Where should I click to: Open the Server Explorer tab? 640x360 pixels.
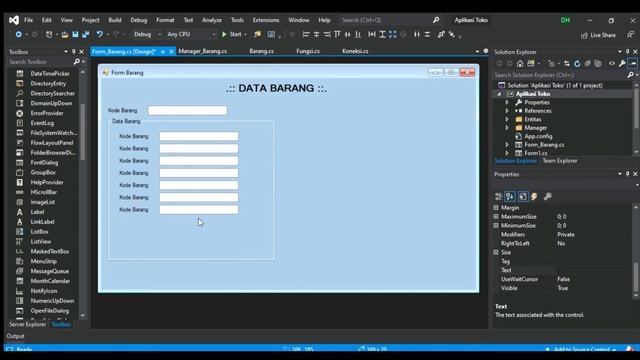point(27,324)
